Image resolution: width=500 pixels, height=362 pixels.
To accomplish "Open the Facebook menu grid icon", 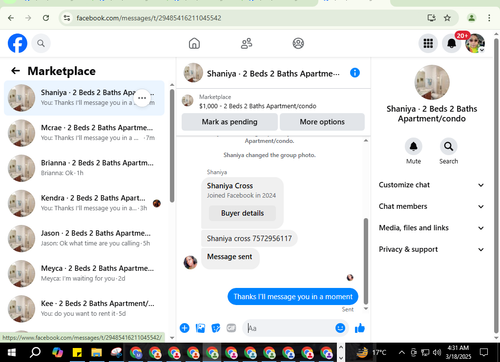I will coord(428,43).
